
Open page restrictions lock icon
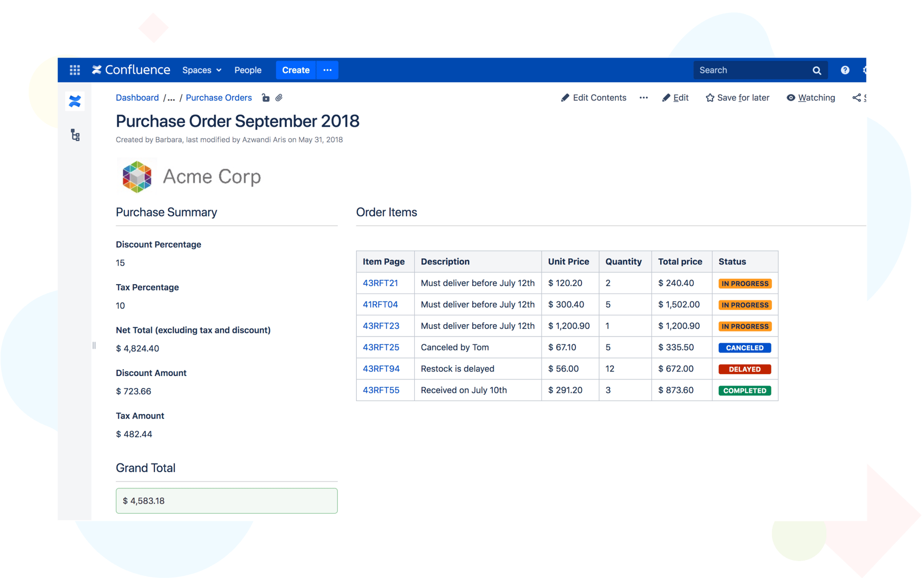[265, 98]
